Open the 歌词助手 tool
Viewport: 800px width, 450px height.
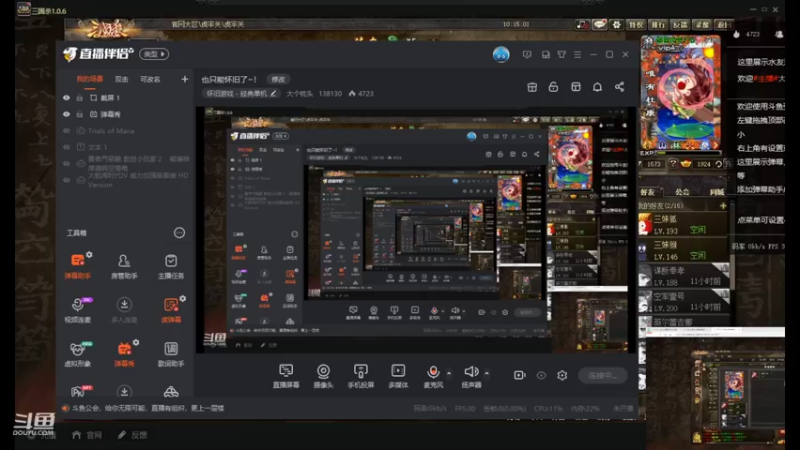pos(171,353)
